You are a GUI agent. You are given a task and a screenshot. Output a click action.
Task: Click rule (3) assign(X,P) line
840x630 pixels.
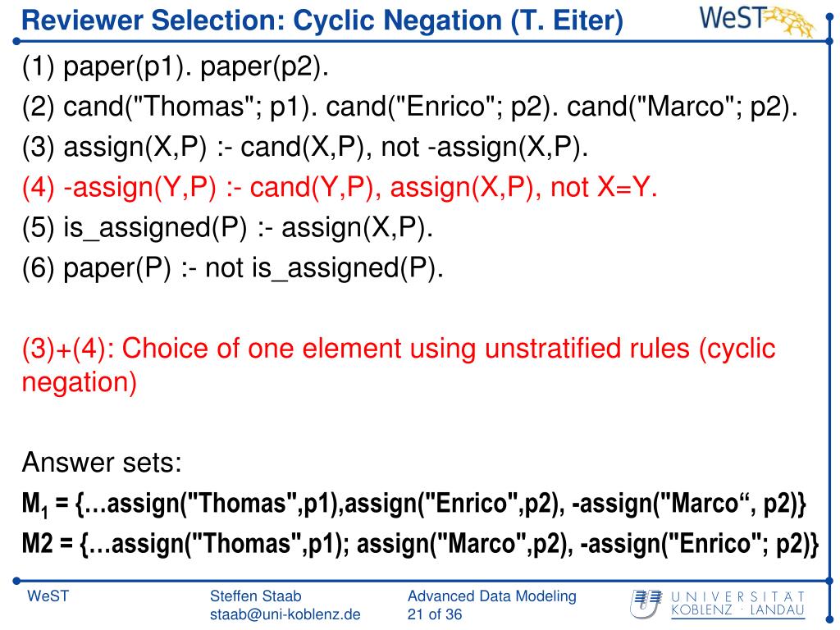(x=305, y=148)
